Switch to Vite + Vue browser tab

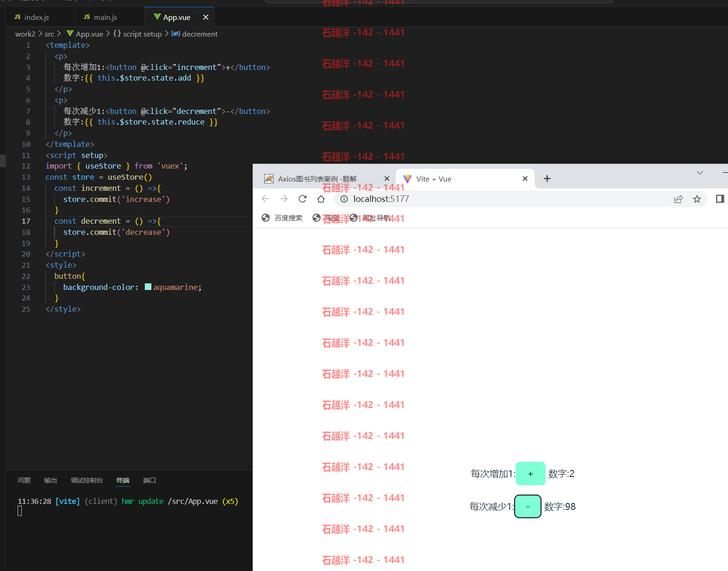click(434, 179)
